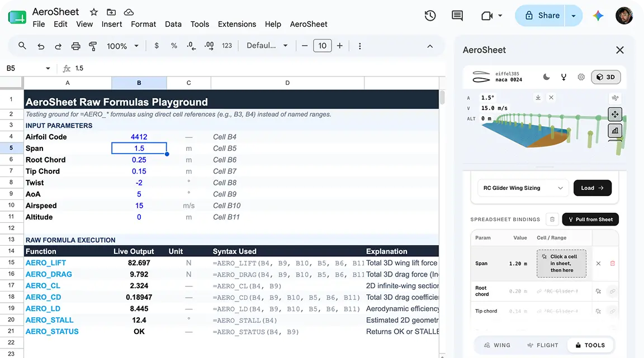Open the RC Glider Wing Sizing dropdown
Viewport: 644px width, 358px height.
(x=523, y=188)
